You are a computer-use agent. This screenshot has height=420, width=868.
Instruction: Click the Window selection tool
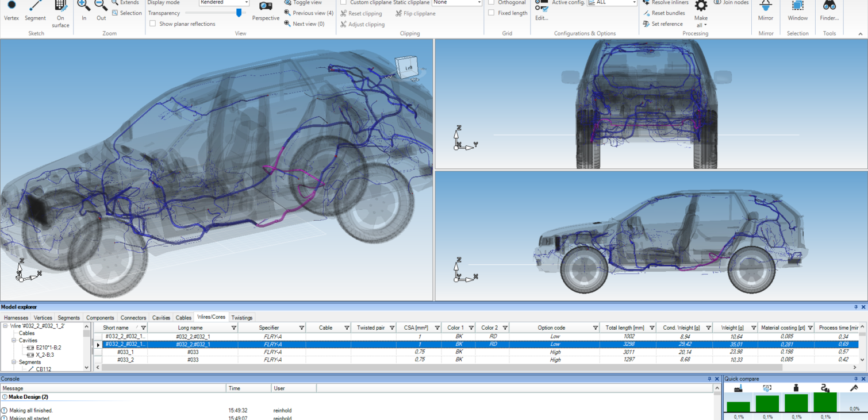click(797, 8)
